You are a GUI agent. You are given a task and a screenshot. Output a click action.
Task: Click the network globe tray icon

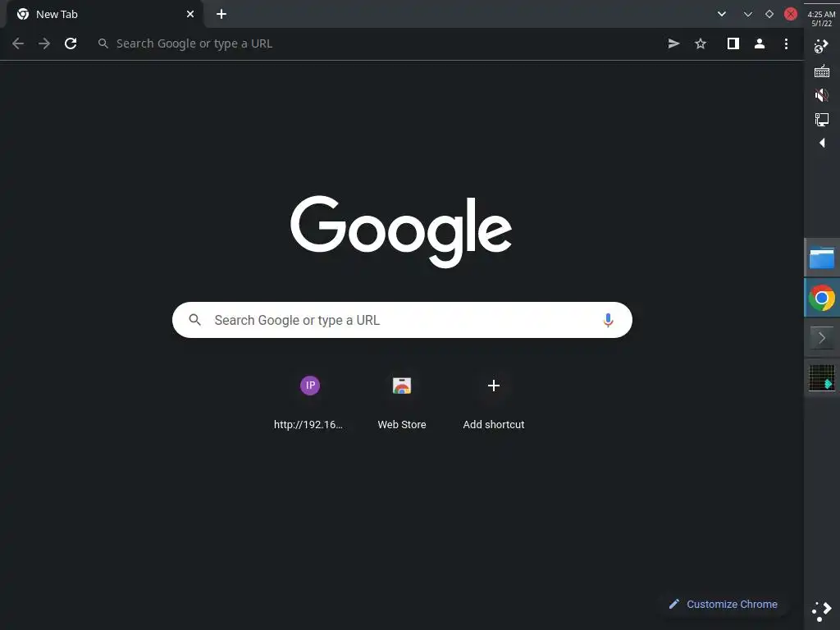(x=822, y=47)
